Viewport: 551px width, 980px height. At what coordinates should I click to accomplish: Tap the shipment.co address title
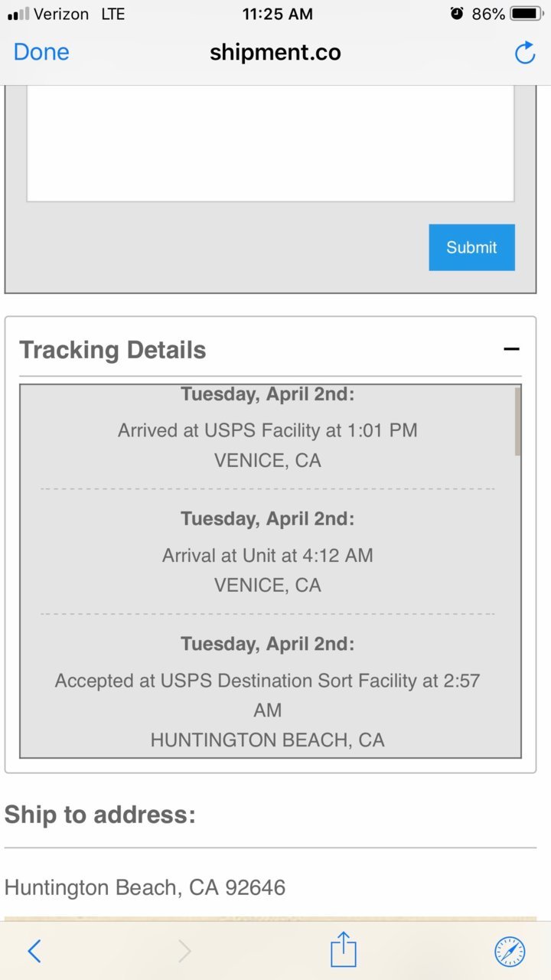275,52
